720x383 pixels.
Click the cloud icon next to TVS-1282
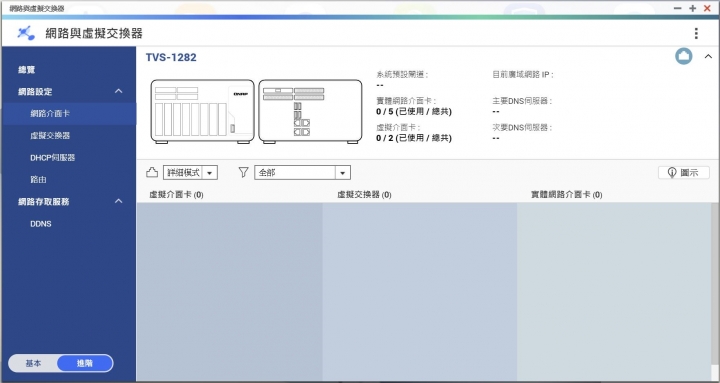coord(683,56)
